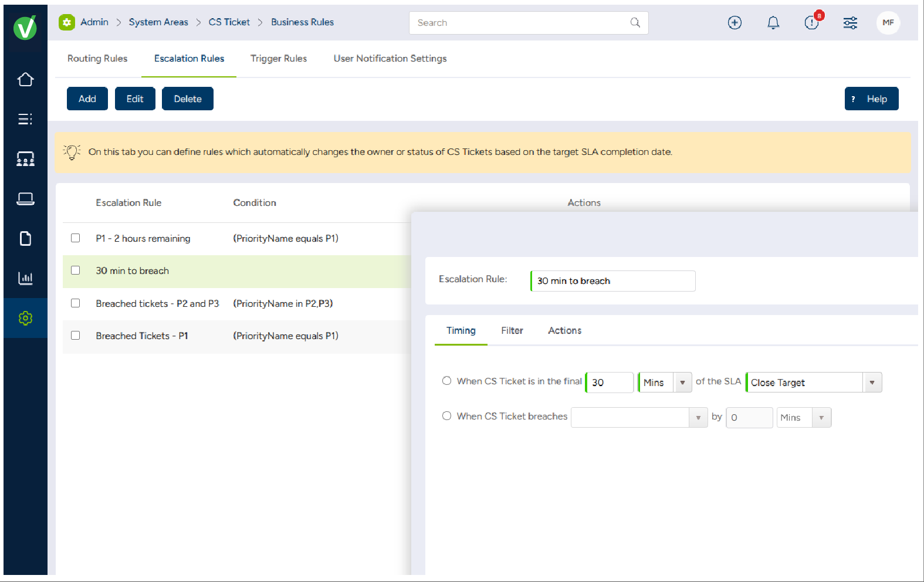Click the Escalation Rule name field
Image resolution: width=924 pixels, height=582 pixels.
tap(613, 281)
